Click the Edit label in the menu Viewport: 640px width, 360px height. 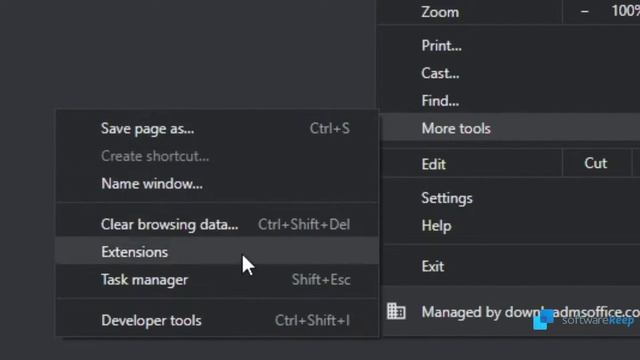coord(433,164)
